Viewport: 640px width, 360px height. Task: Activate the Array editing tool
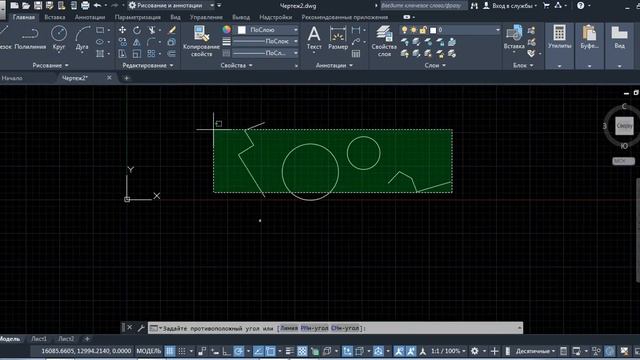pyautogui.click(x=151, y=54)
